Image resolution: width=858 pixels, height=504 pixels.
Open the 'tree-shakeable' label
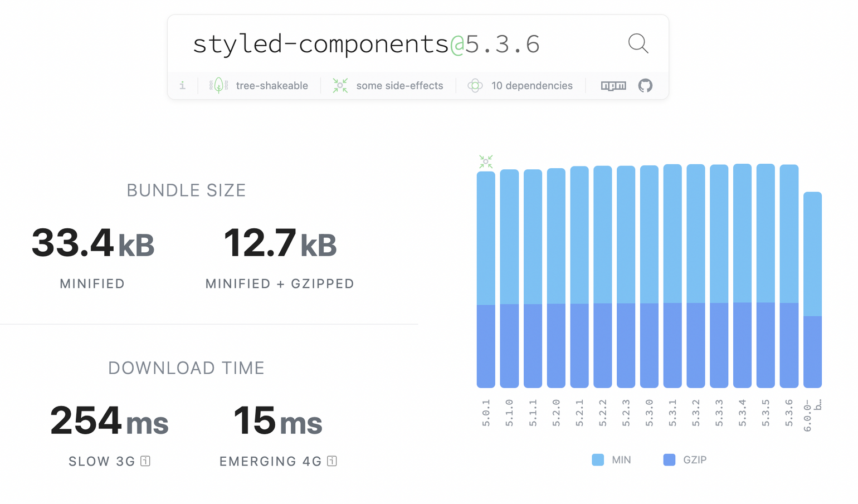click(x=272, y=86)
